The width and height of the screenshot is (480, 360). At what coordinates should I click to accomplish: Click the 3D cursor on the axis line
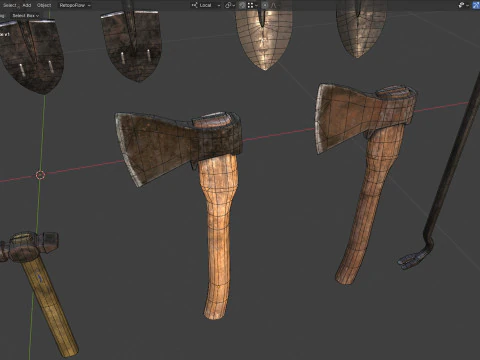(x=40, y=175)
